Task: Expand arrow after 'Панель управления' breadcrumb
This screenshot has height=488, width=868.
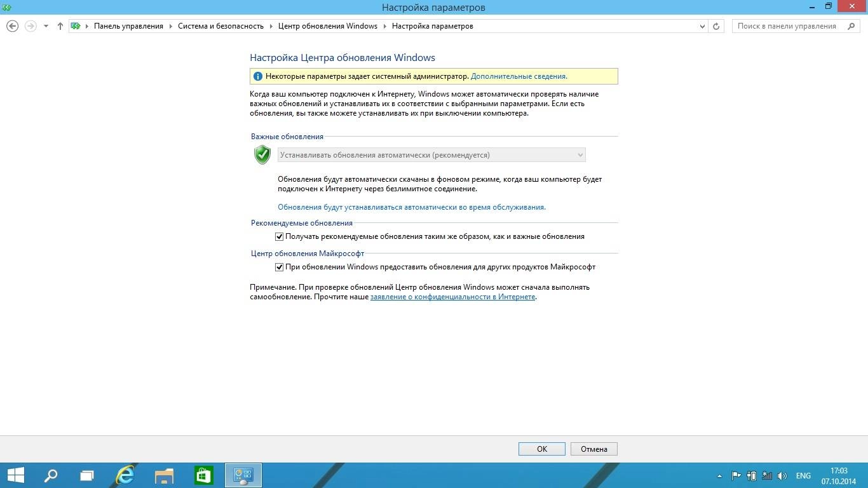Action: (x=171, y=26)
